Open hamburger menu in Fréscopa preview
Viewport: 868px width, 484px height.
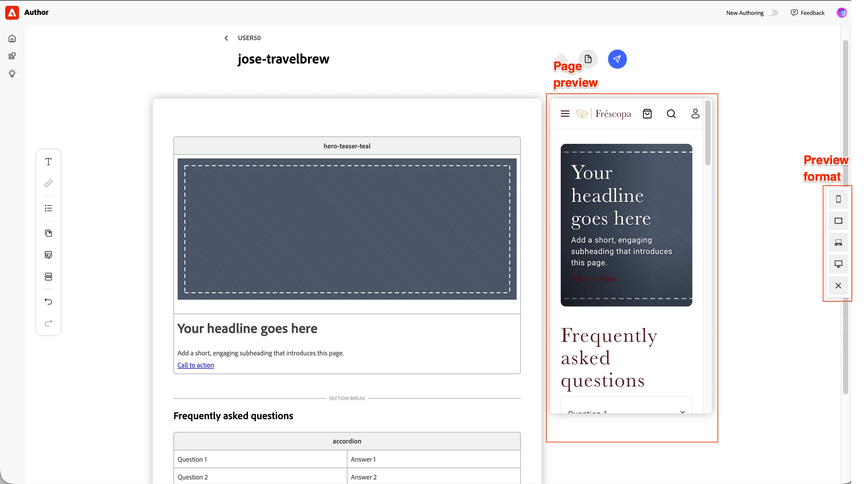(x=565, y=114)
